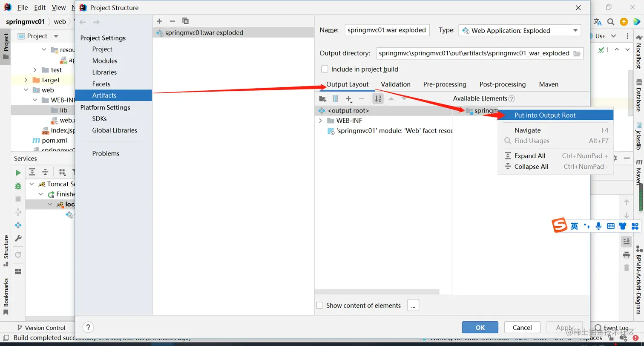644x346 pixels.
Task: Select Libraries in Project Settings
Action: pos(104,72)
